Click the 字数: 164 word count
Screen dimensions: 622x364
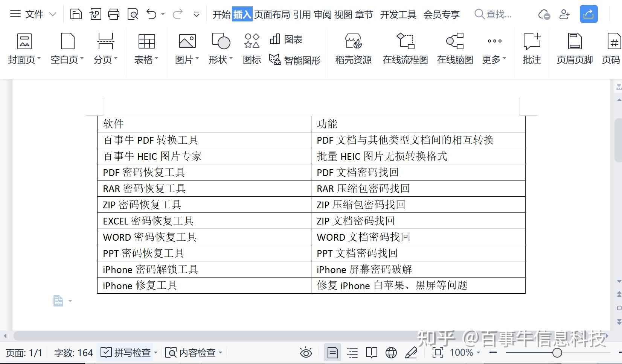pyautogui.click(x=73, y=353)
